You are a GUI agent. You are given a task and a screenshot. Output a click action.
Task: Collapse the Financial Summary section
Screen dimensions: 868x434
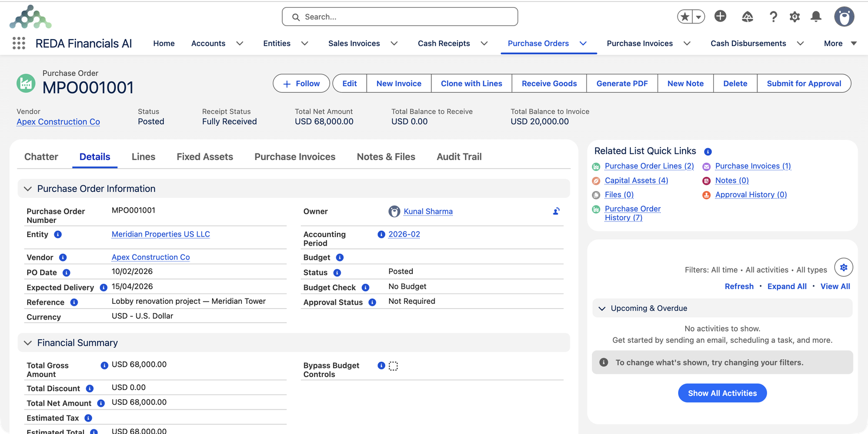click(28, 343)
